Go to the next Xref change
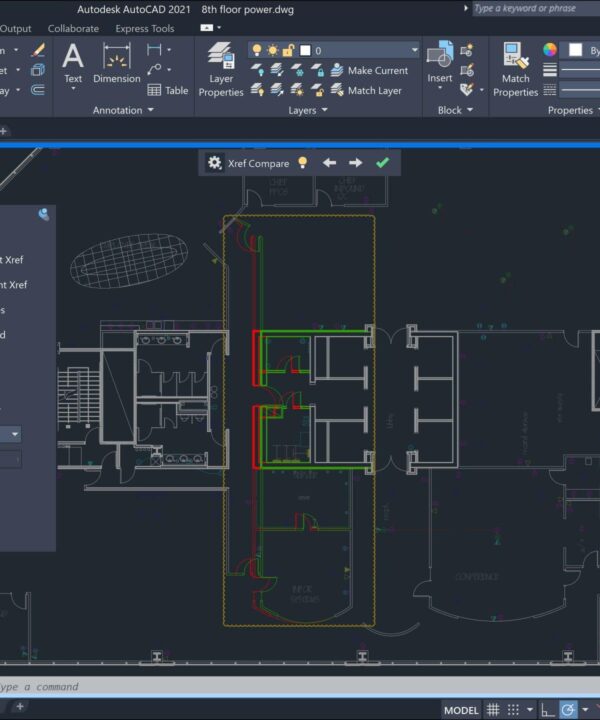 [355, 163]
